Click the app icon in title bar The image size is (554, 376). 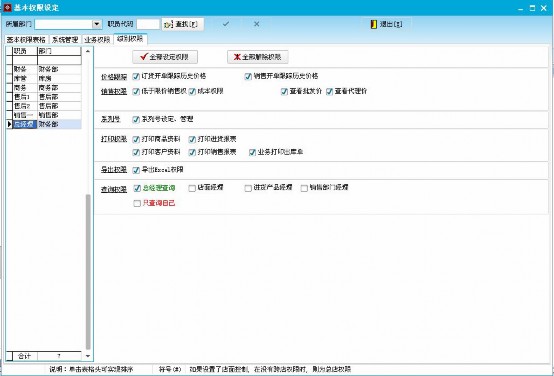pos(7,7)
